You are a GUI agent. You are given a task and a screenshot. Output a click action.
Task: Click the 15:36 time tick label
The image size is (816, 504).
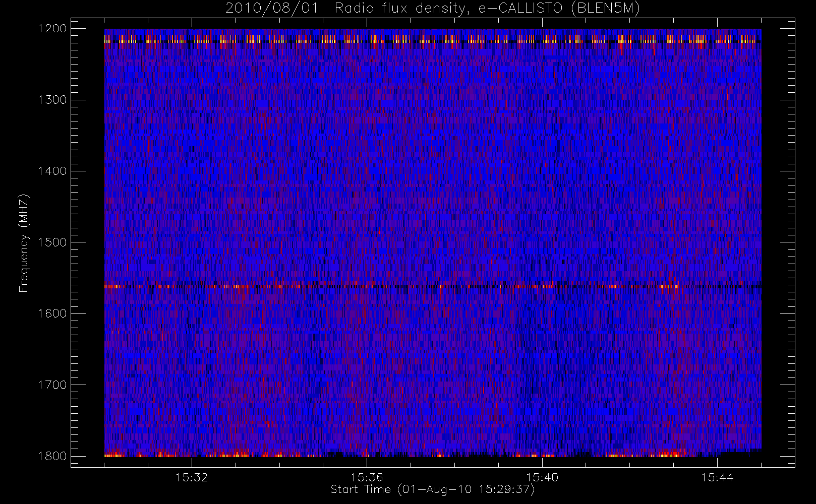click(367, 477)
